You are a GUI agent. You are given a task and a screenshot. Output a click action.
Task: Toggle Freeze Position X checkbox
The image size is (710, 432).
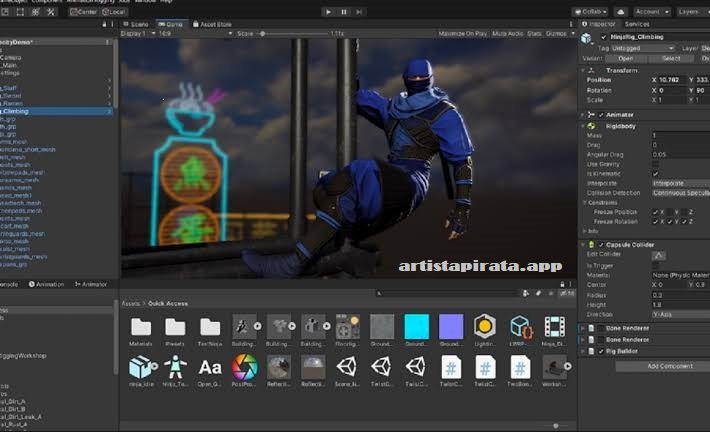tap(655, 212)
